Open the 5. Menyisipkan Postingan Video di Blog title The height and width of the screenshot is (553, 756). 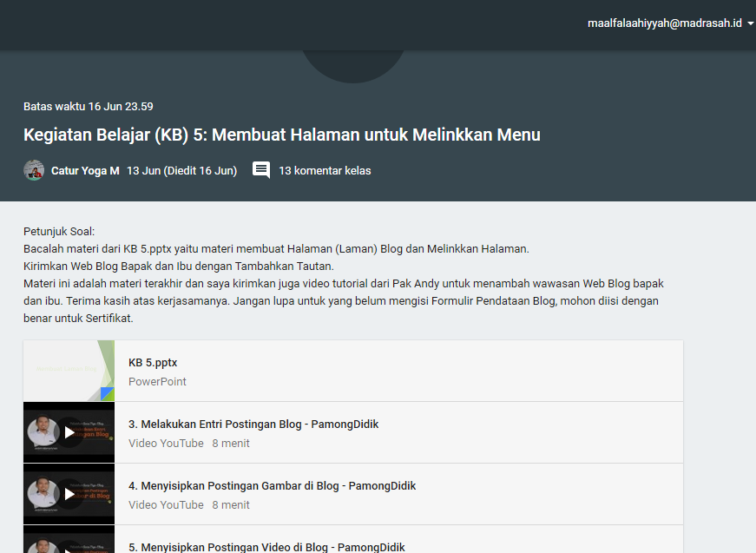tap(266, 547)
